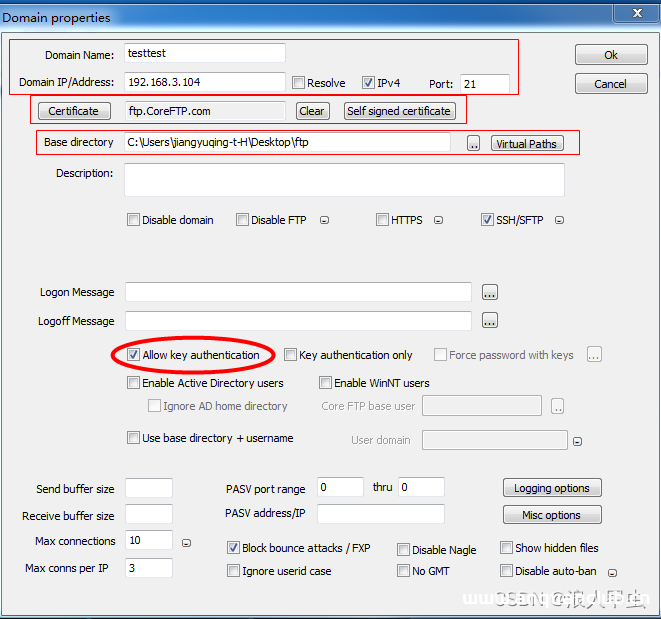This screenshot has width=661, height=619.
Task: Click the browse button beside Base directory
Action: [x=473, y=144]
